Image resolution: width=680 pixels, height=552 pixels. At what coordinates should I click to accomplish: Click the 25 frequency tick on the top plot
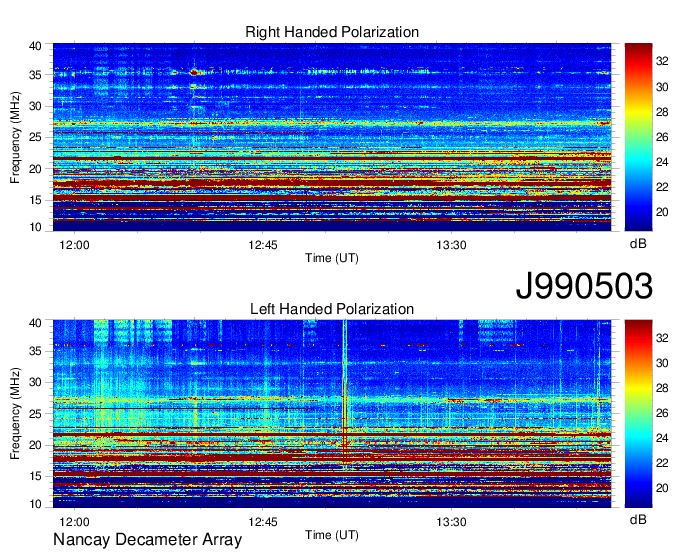[x=35, y=137]
